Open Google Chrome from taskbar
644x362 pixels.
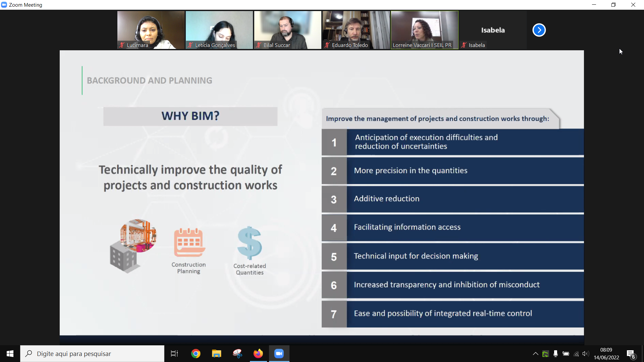(x=196, y=354)
